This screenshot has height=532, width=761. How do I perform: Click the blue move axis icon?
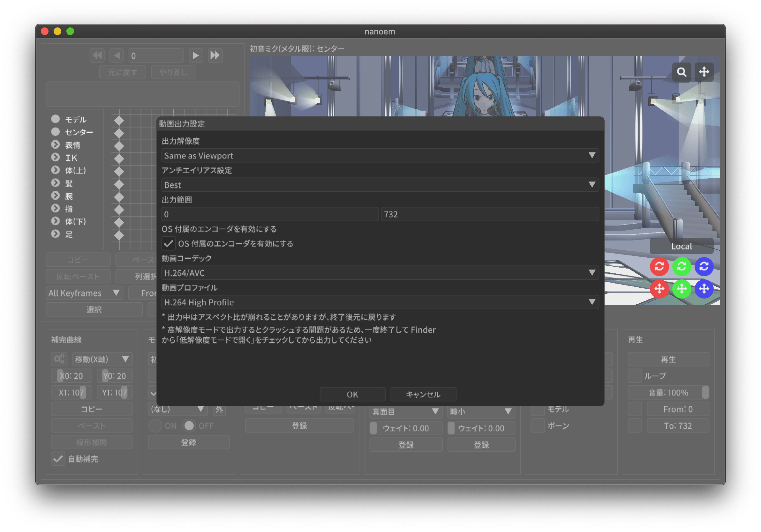pyautogui.click(x=704, y=289)
